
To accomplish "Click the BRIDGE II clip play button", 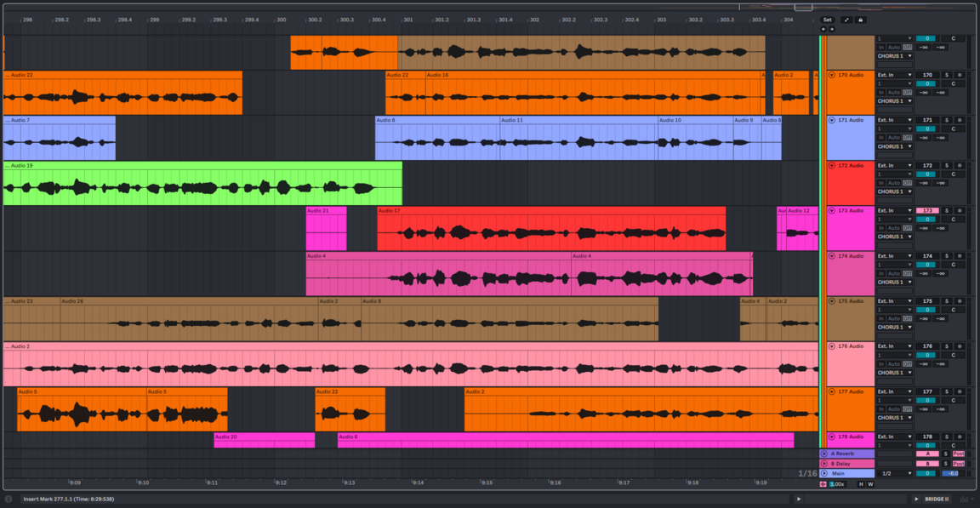I will point(916,499).
